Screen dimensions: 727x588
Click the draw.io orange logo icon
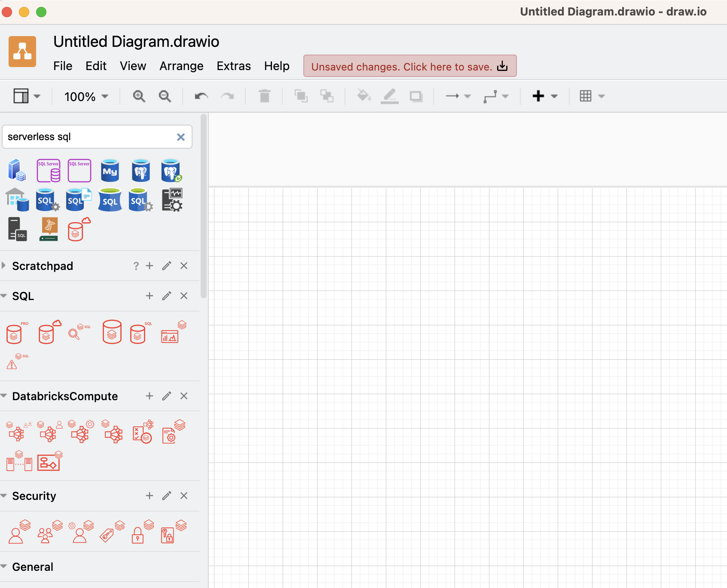click(x=22, y=52)
